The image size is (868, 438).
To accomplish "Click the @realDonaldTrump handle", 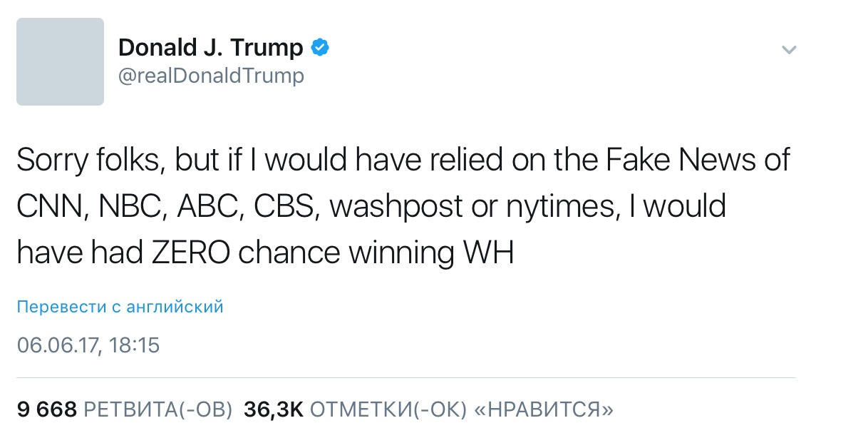I will click(x=211, y=76).
